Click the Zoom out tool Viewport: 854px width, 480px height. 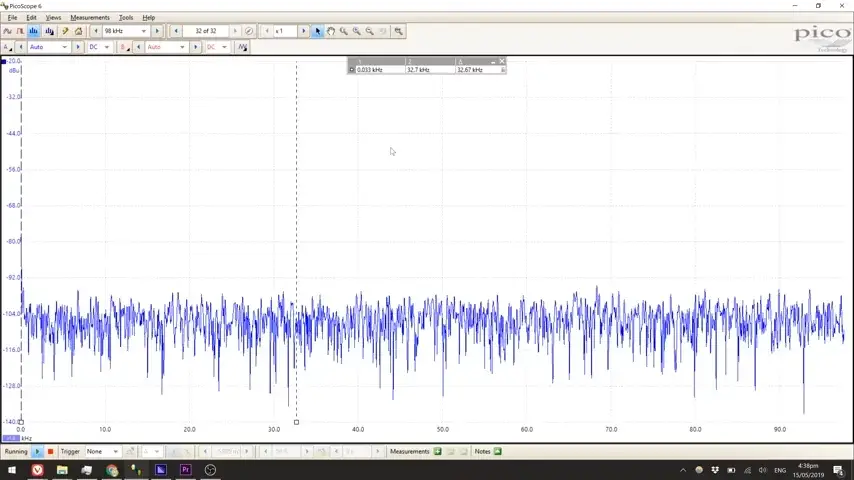(x=370, y=31)
